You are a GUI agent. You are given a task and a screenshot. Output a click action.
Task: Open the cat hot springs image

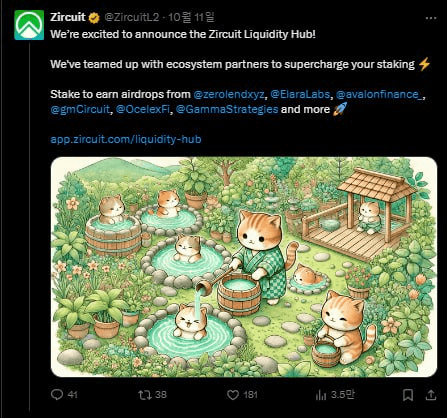(x=244, y=267)
